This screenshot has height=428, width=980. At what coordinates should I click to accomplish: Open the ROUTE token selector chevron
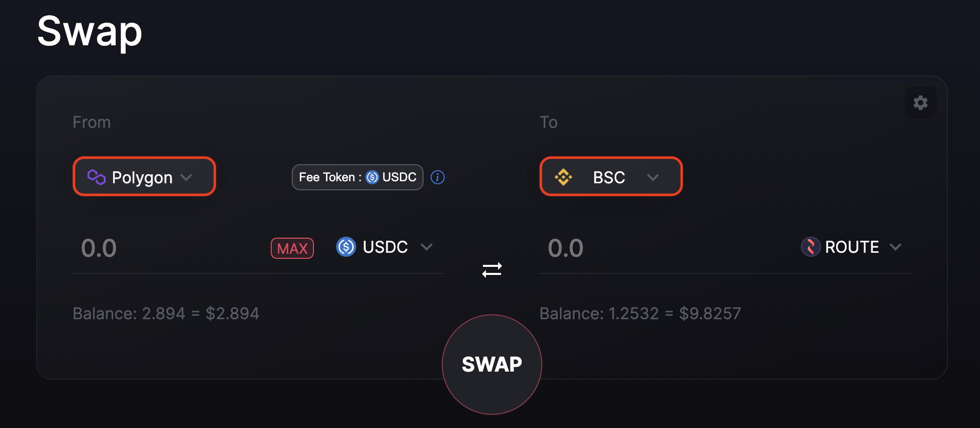pyautogui.click(x=895, y=247)
